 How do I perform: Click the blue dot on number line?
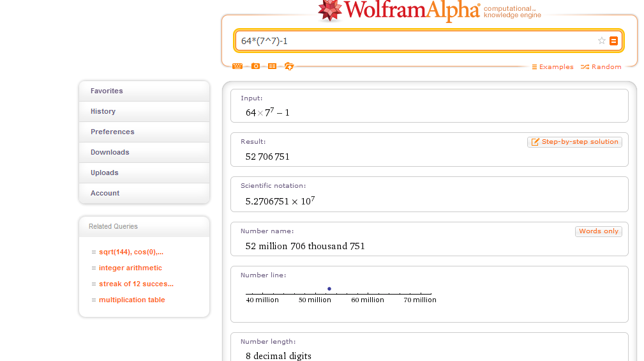coord(329,289)
